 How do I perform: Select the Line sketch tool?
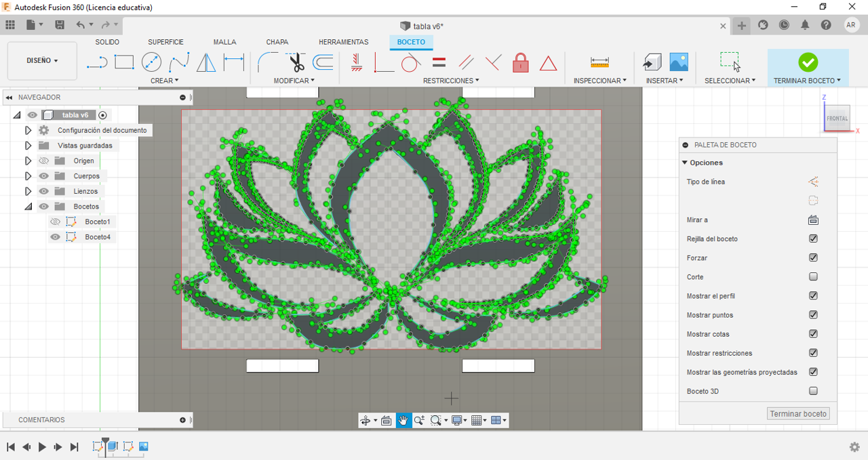(97, 63)
